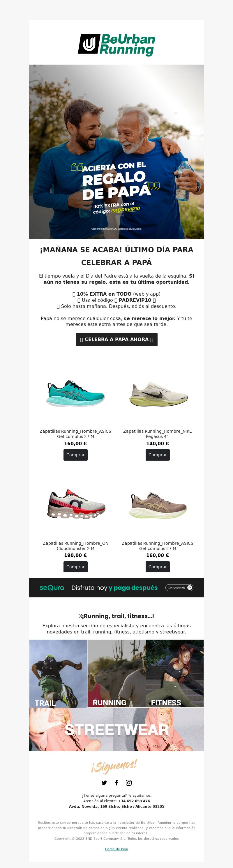Select the FITNESS category image
The height and width of the screenshot is (868, 233).
(x=175, y=673)
